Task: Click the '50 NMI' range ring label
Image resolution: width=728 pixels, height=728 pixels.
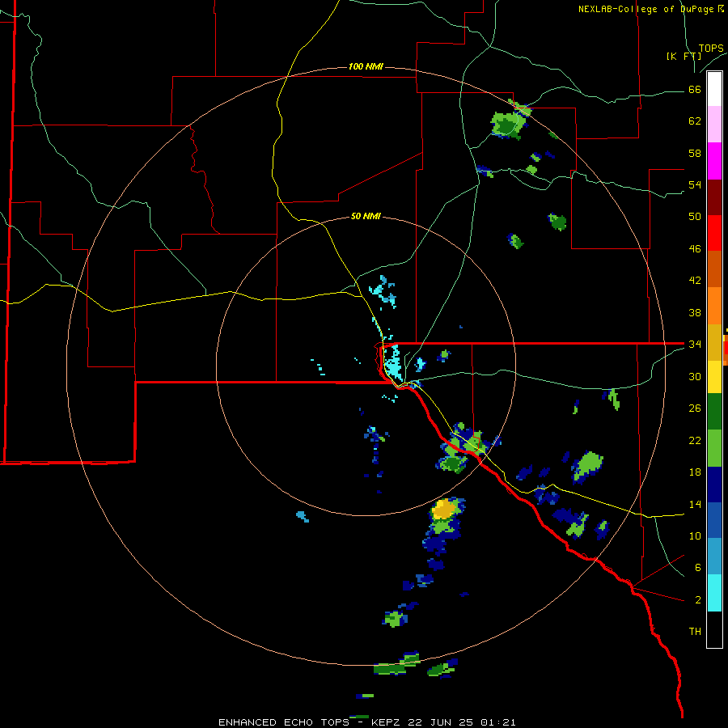Action: (366, 216)
